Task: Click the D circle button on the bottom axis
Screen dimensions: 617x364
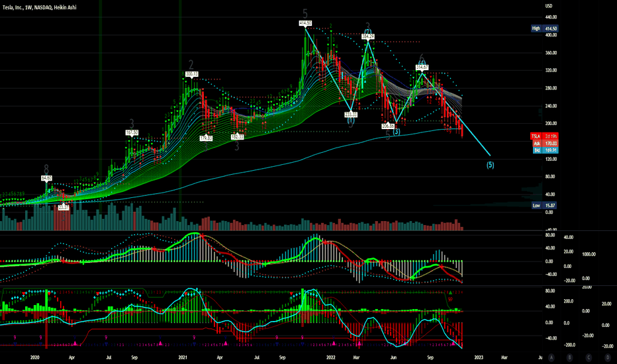Action: (x=608, y=357)
